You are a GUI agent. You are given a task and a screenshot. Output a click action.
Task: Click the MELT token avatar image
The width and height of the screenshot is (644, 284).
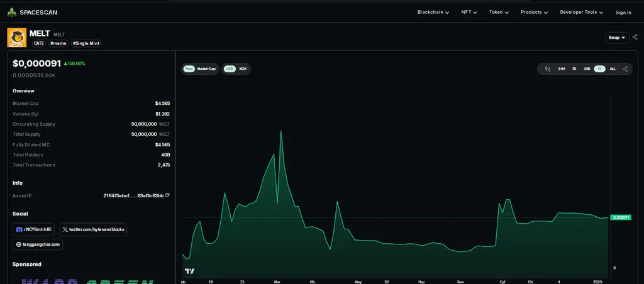(17, 38)
